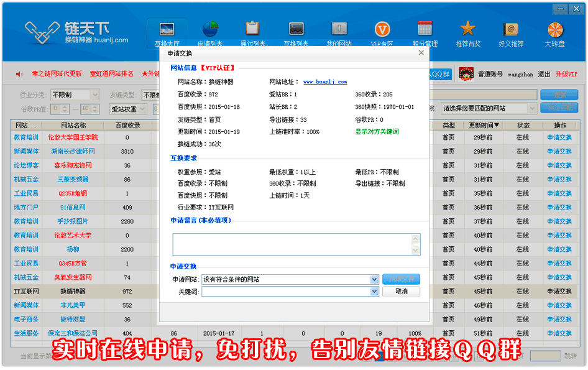Click the 百度收录 column header

[127, 126]
